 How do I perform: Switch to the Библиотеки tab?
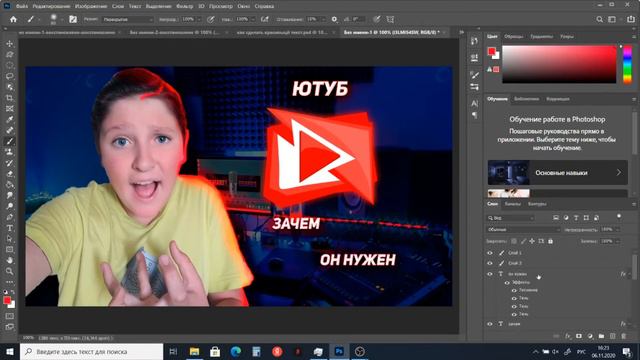(x=526, y=99)
